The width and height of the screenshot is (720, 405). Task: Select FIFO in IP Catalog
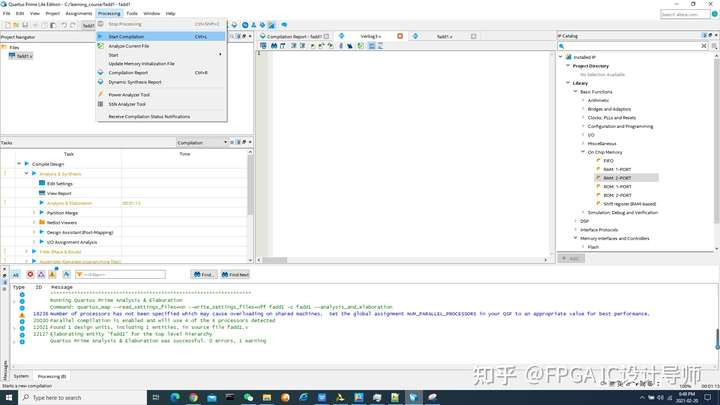(x=608, y=161)
